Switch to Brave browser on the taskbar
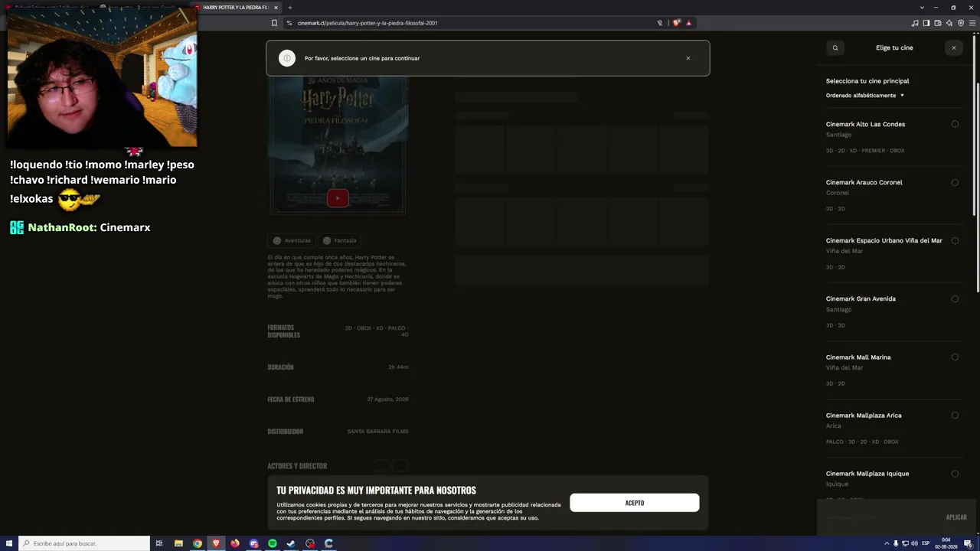980x551 pixels. (216, 543)
